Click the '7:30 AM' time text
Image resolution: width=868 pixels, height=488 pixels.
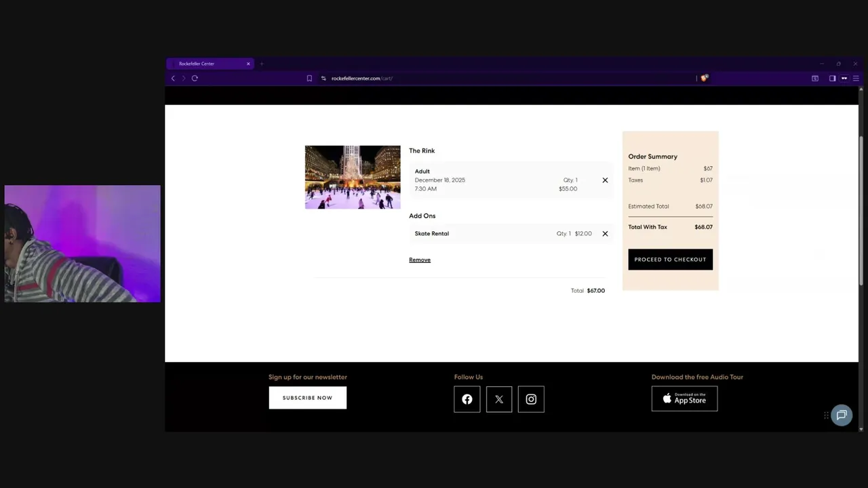click(x=426, y=189)
